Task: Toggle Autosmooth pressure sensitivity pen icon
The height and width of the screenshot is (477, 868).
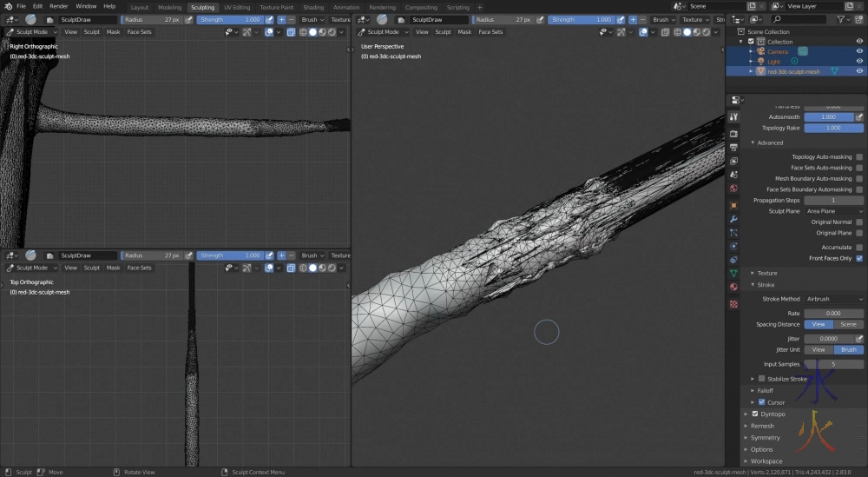Action: point(859,116)
